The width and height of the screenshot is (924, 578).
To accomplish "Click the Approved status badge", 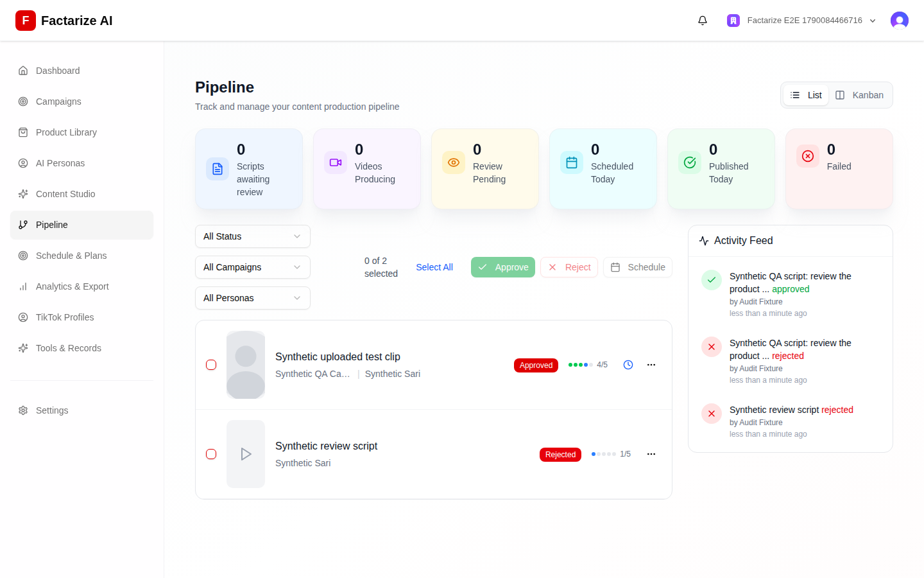I will (536, 365).
